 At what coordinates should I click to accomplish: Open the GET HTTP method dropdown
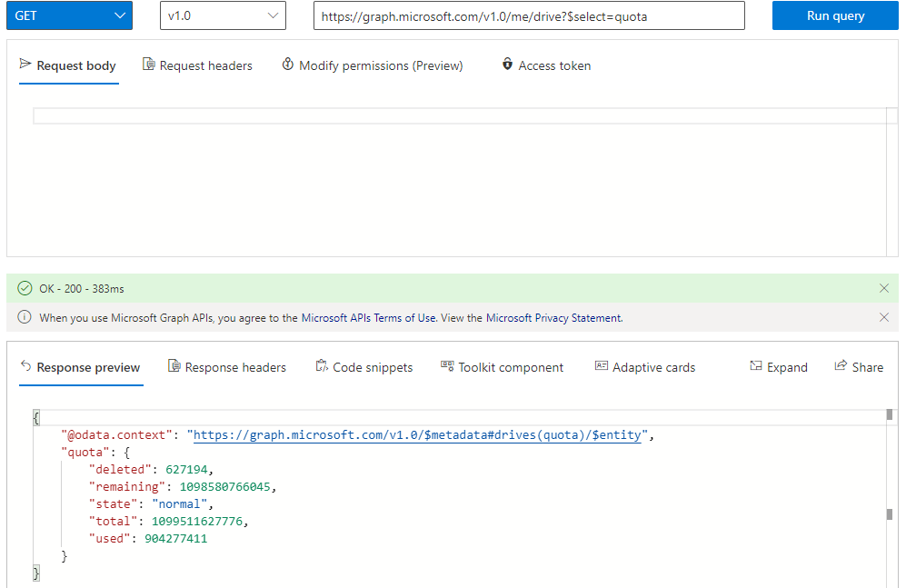point(69,15)
